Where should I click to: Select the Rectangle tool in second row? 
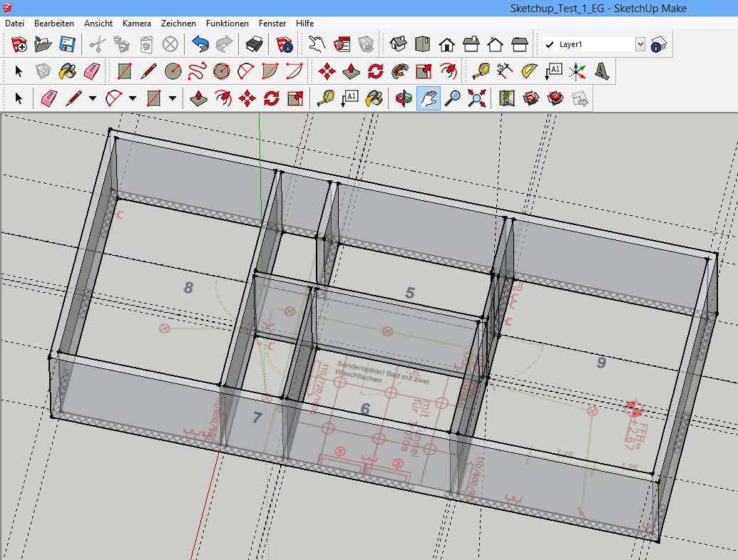click(125, 71)
